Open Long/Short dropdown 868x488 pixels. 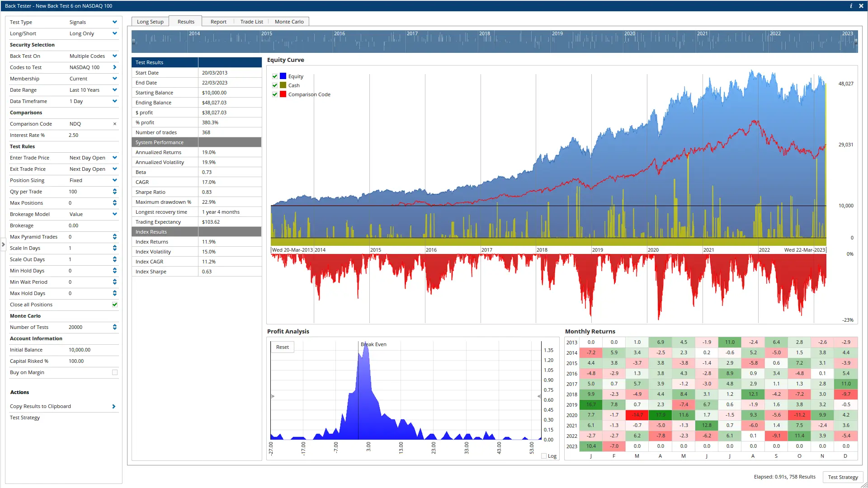pos(115,33)
